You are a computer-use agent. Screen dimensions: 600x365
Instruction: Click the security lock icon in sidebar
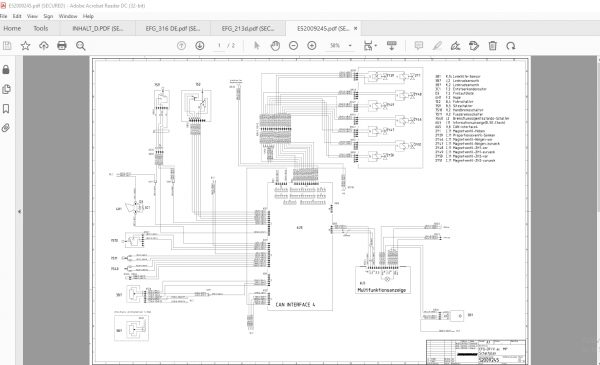(x=6, y=70)
